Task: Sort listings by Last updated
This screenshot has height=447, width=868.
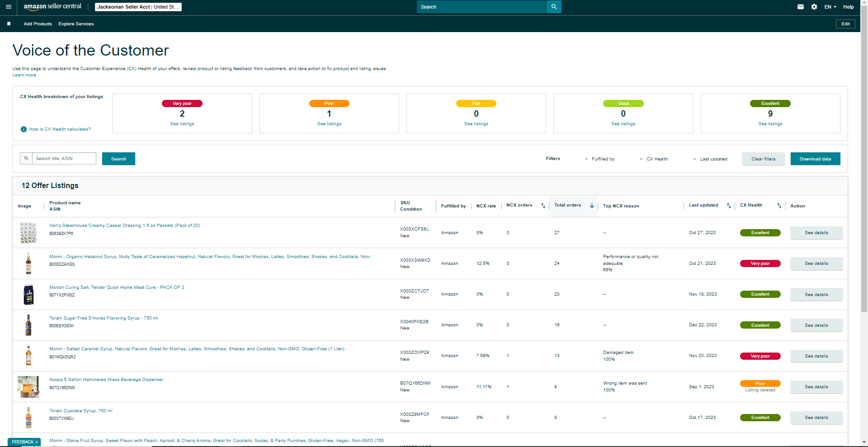Action: (729, 206)
